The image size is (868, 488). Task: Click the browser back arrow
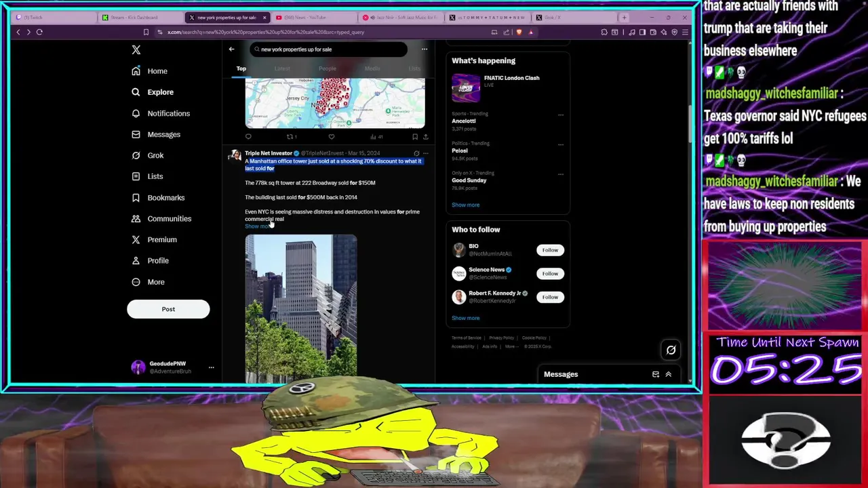pos(18,32)
